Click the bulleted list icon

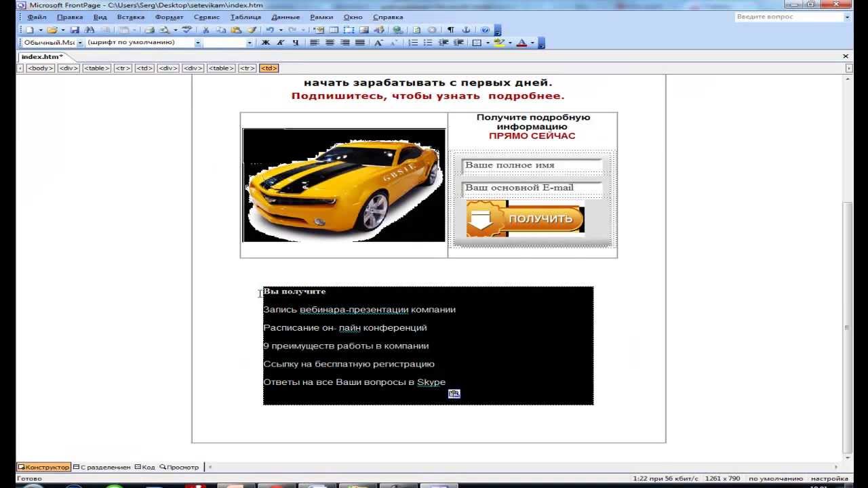tap(428, 43)
